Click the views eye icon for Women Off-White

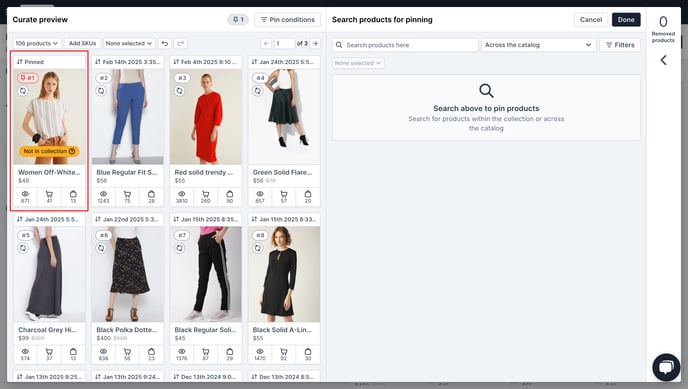click(25, 194)
